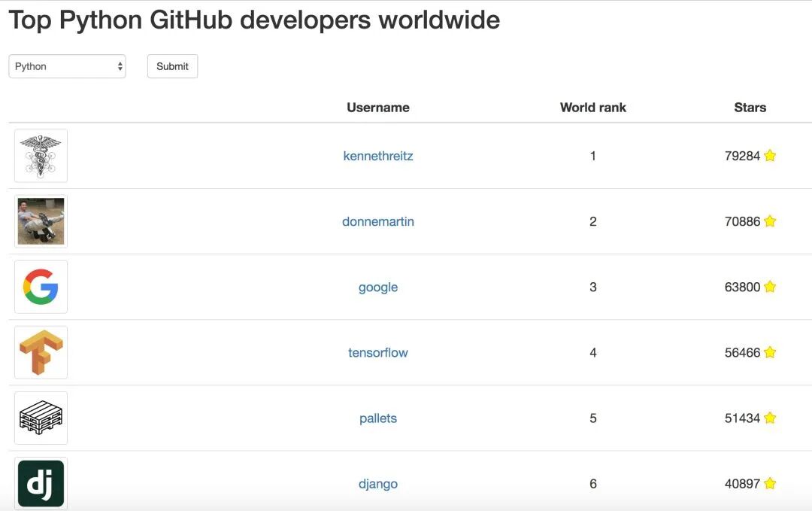Click the star icon beside 70886

tap(770, 221)
